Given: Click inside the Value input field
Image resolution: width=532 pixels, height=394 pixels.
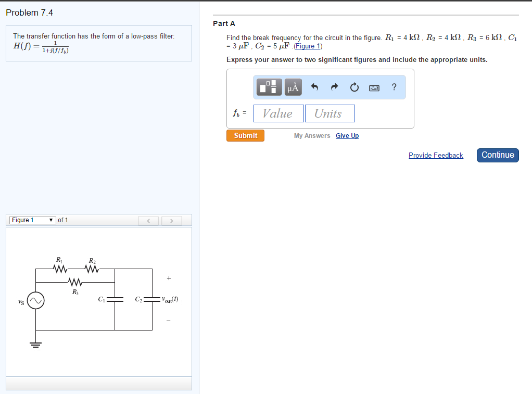Looking at the screenshot, I should click(278, 113).
